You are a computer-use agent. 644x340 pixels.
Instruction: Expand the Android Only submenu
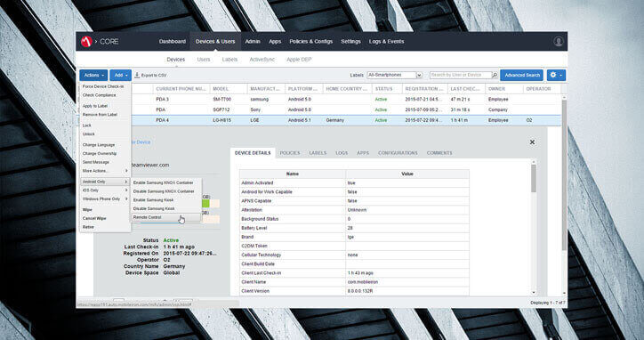pyautogui.click(x=104, y=182)
